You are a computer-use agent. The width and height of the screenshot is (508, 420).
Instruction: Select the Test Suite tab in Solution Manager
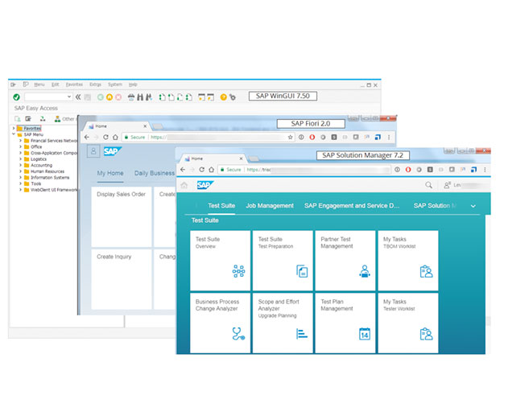[221, 206]
